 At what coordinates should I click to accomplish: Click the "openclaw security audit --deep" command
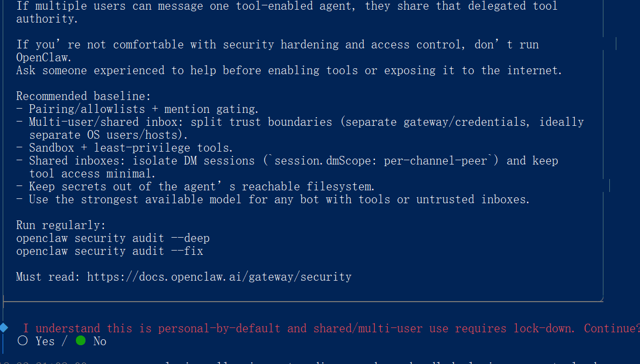coord(112,238)
